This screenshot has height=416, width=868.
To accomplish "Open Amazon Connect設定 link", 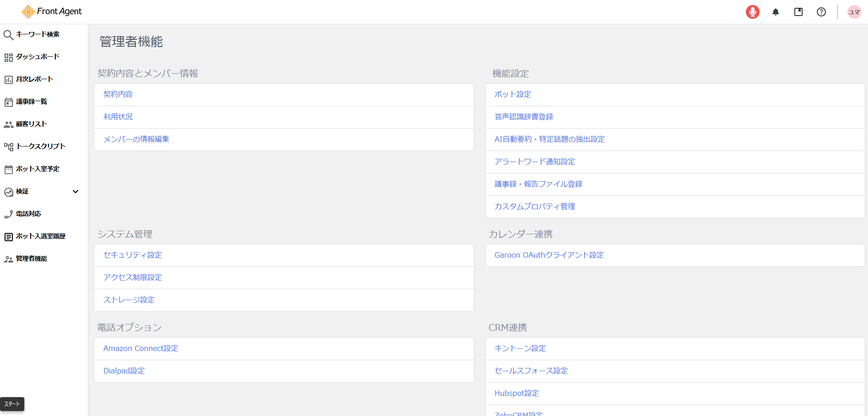I will (141, 348).
